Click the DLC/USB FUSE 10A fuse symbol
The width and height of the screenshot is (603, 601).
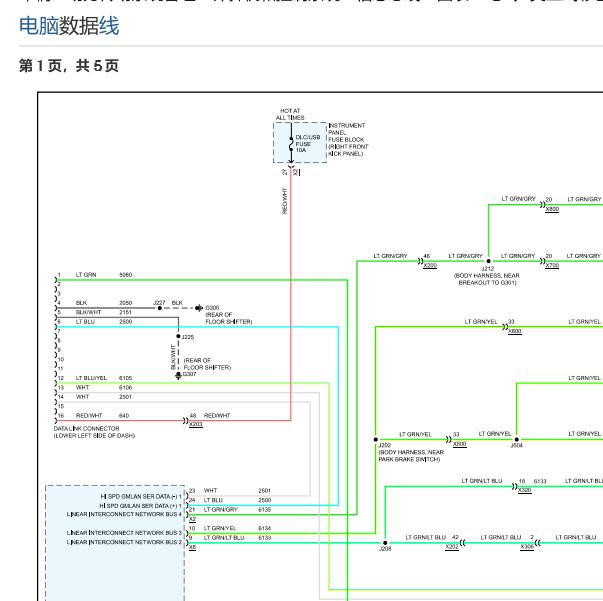pyautogui.click(x=291, y=144)
